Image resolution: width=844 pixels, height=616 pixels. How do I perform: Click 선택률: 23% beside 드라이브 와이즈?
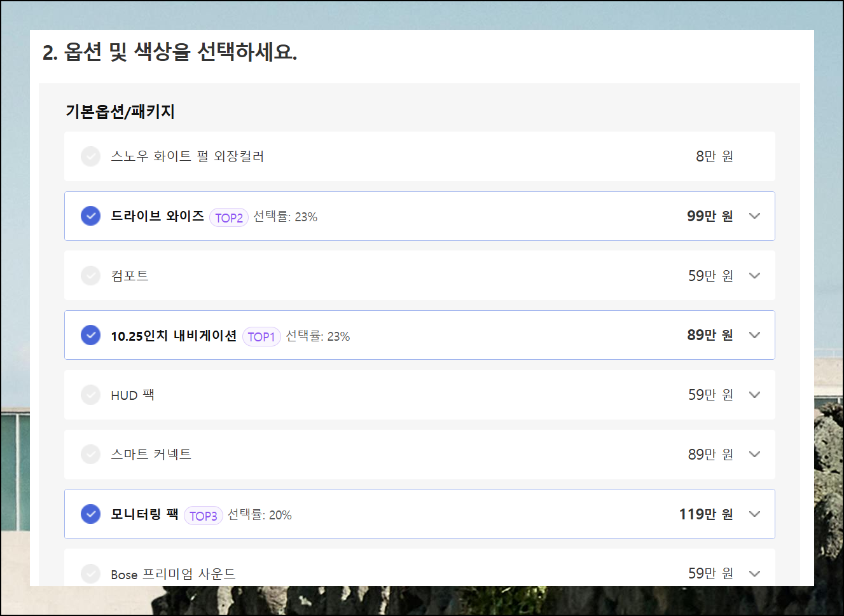point(286,217)
